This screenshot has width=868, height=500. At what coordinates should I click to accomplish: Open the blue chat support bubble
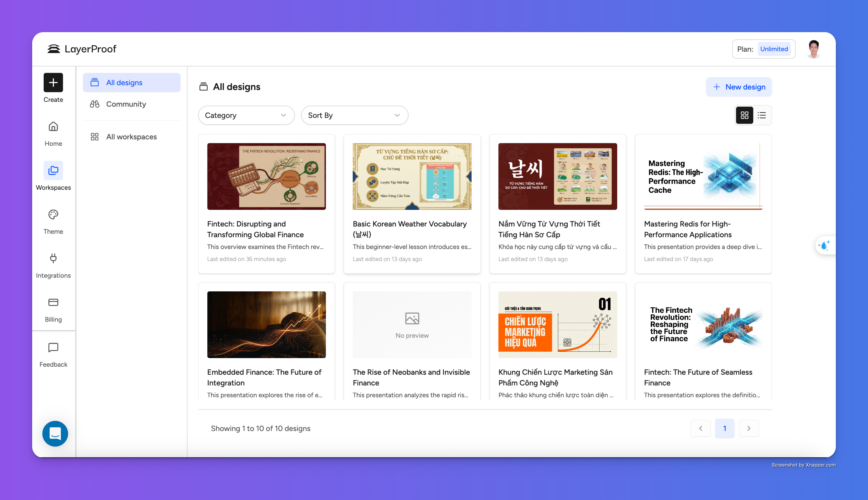(55, 433)
